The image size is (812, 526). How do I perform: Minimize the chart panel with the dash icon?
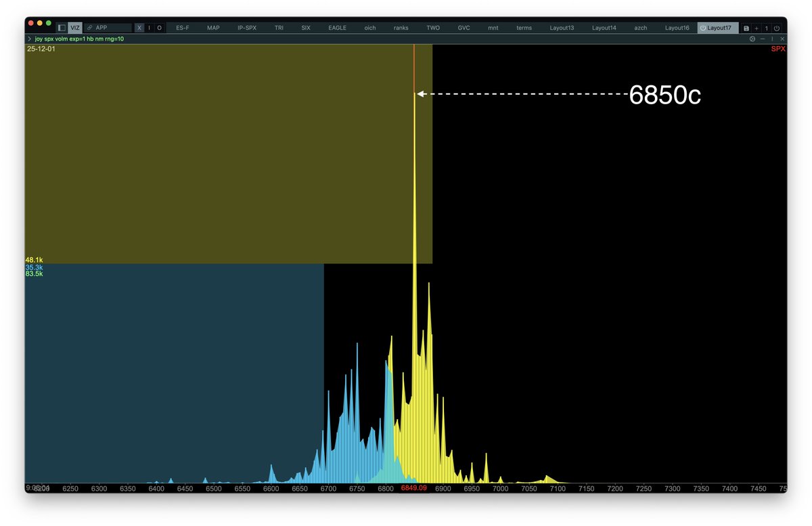point(763,39)
